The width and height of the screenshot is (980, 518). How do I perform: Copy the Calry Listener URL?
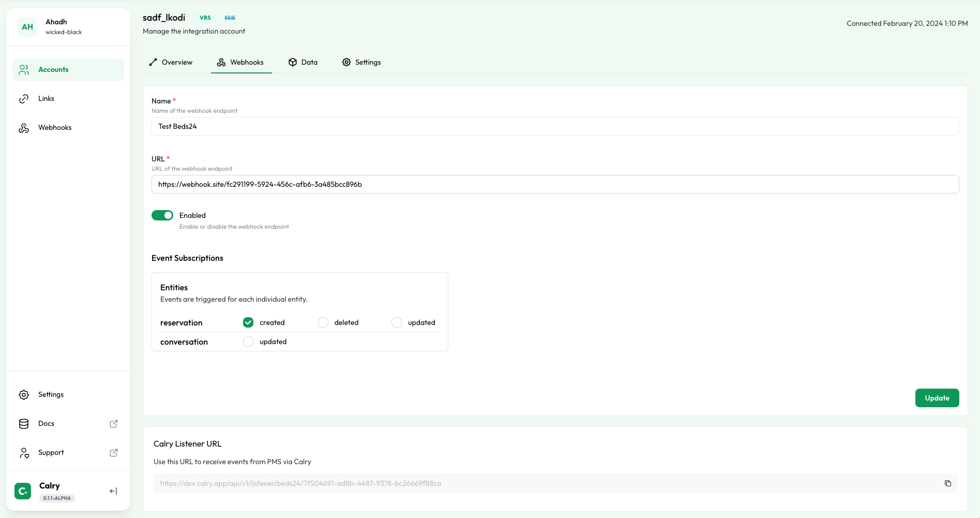pyautogui.click(x=948, y=483)
